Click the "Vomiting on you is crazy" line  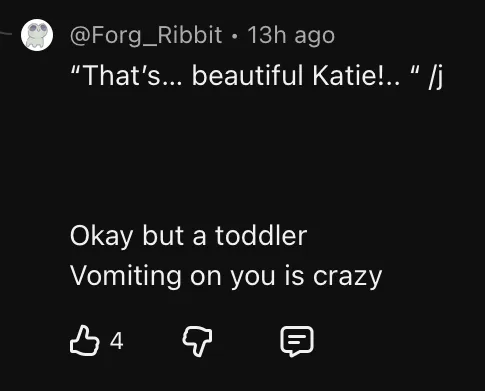[x=226, y=276]
